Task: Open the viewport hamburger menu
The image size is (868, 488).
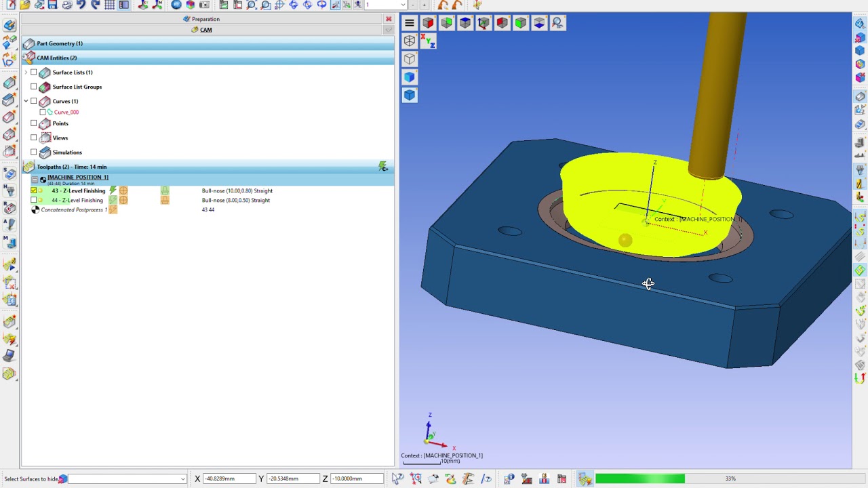Action: coord(410,23)
